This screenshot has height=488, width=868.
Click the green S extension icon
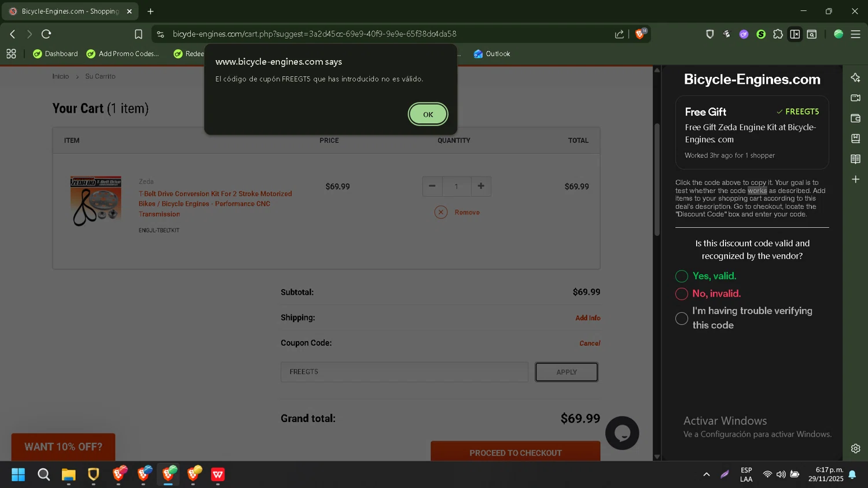click(761, 34)
